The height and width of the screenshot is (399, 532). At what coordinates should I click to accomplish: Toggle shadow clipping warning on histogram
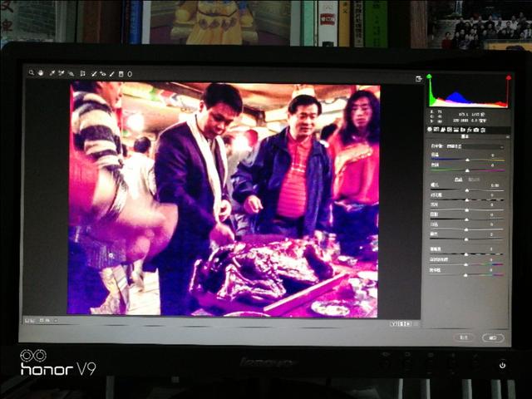(429, 76)
